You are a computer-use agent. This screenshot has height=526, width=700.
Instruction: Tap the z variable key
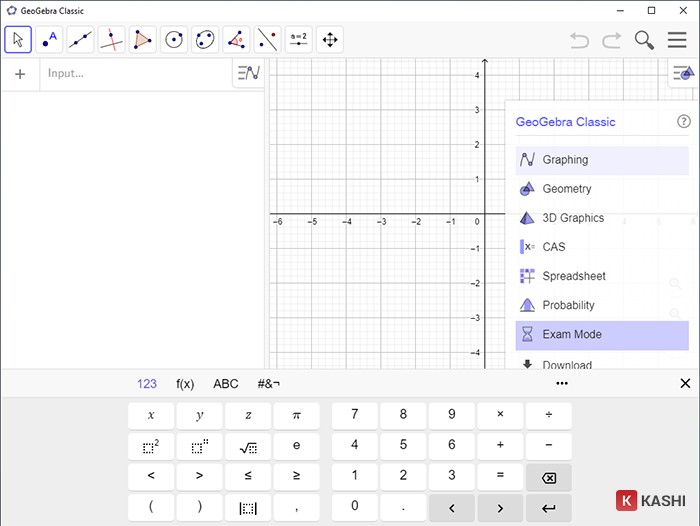tap(248, 415)
